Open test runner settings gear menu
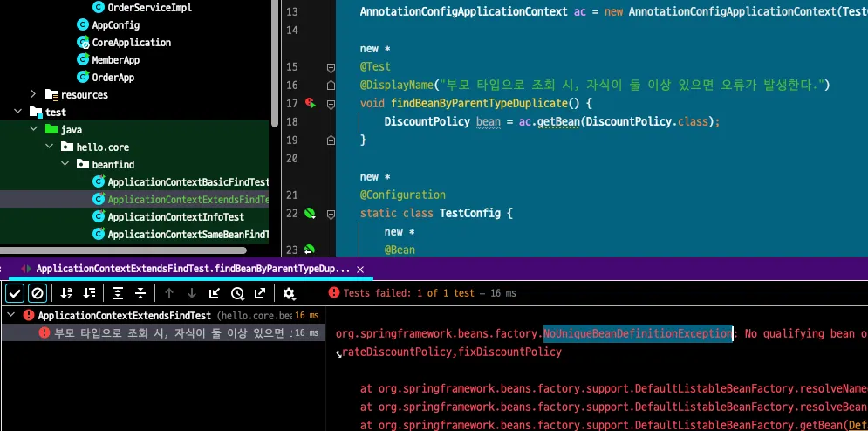Screen dimensions: 868x431 [x=289, y=293]
